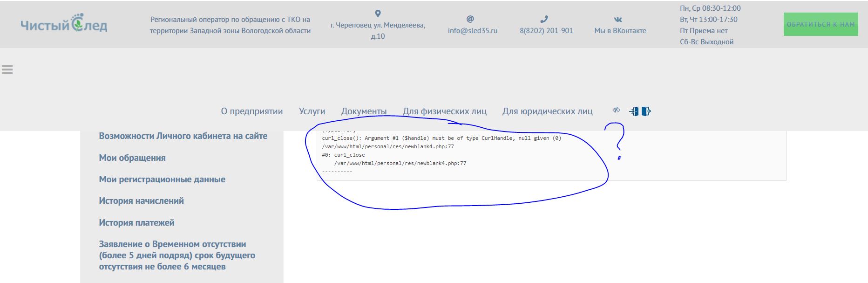Viewport: 868px width, 283px height.
Task: Click the phone handset icon
Action: click(544, 19)
